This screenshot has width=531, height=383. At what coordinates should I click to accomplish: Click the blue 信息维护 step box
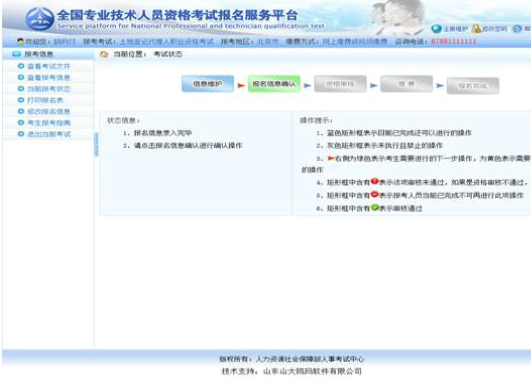(208, 84)
